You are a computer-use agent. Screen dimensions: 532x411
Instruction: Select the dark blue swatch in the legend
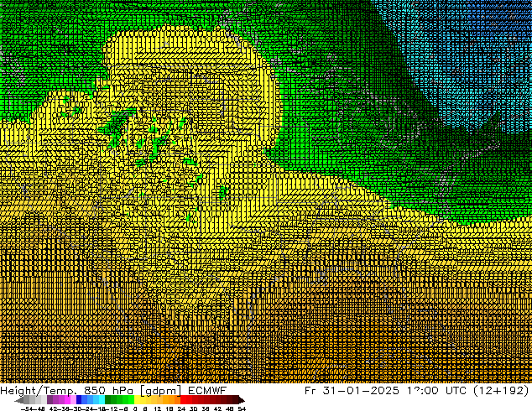pyautogui.click(x=79, y=399)
